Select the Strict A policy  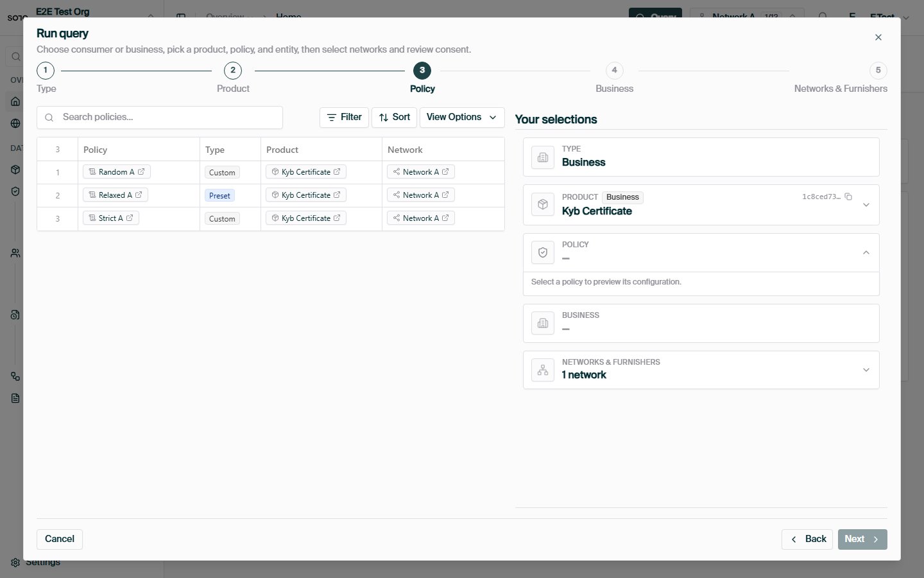[110, 218]
